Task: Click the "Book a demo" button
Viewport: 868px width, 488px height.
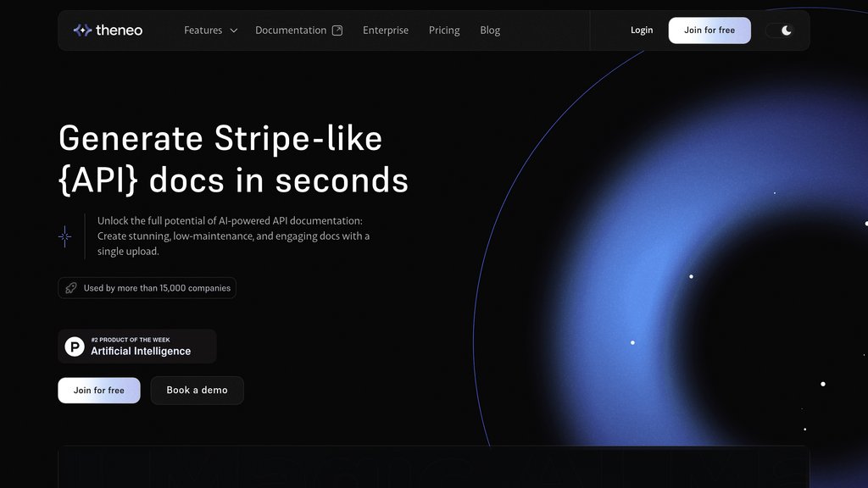Action: (197, 390)
